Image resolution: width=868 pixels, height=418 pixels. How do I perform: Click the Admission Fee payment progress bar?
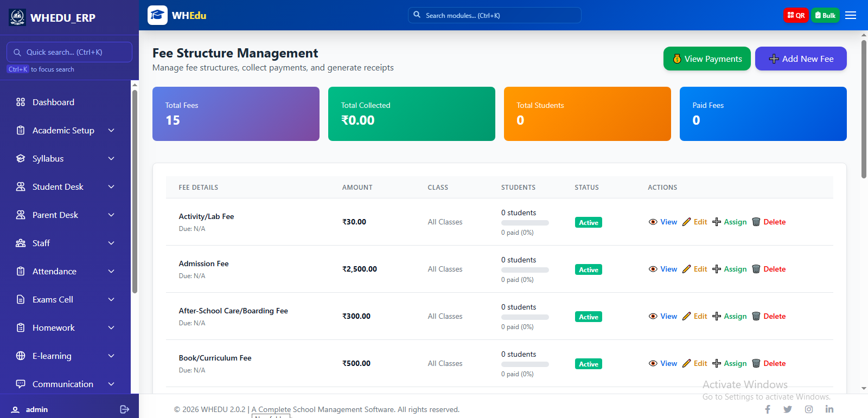point(525,270)
